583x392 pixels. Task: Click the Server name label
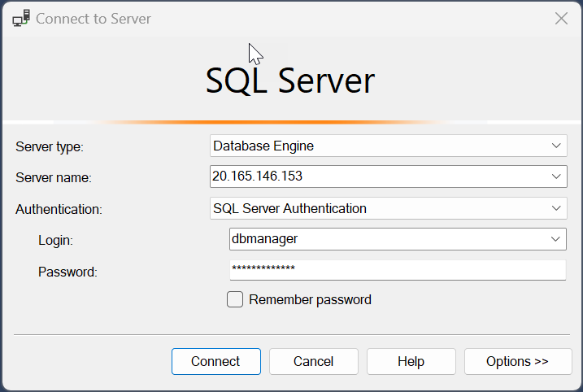(x=54, y=177)
